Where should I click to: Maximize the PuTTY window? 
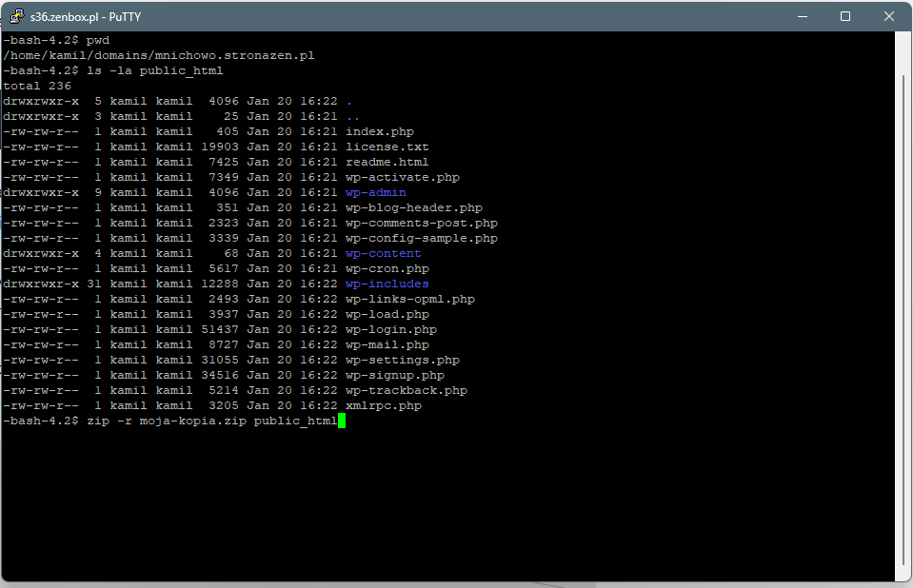pyautogui.click(x=845, y=16)
